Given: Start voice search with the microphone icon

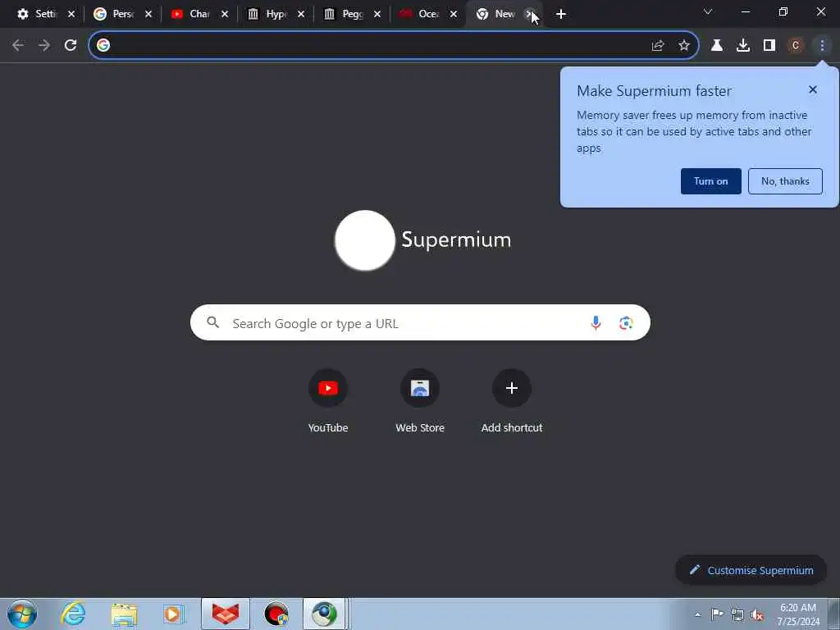Looking at the screenshot, I should (x=596, y=322).
